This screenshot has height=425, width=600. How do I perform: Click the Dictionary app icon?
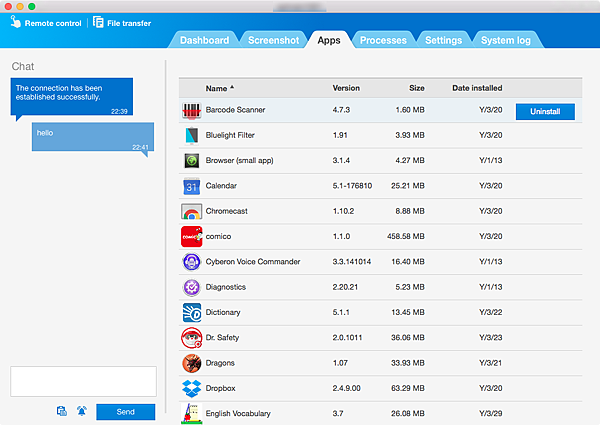191,313
